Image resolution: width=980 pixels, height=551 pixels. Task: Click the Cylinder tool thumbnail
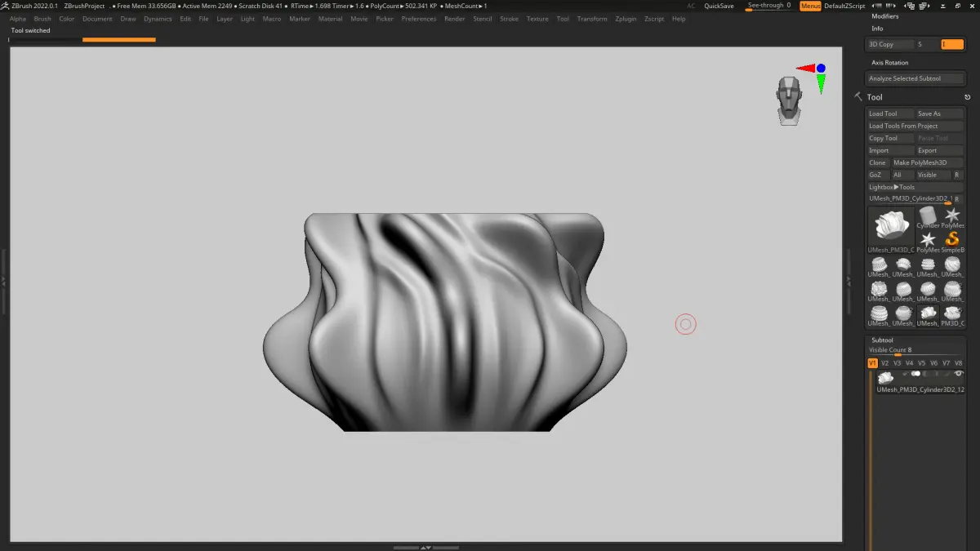click(928, 216)
